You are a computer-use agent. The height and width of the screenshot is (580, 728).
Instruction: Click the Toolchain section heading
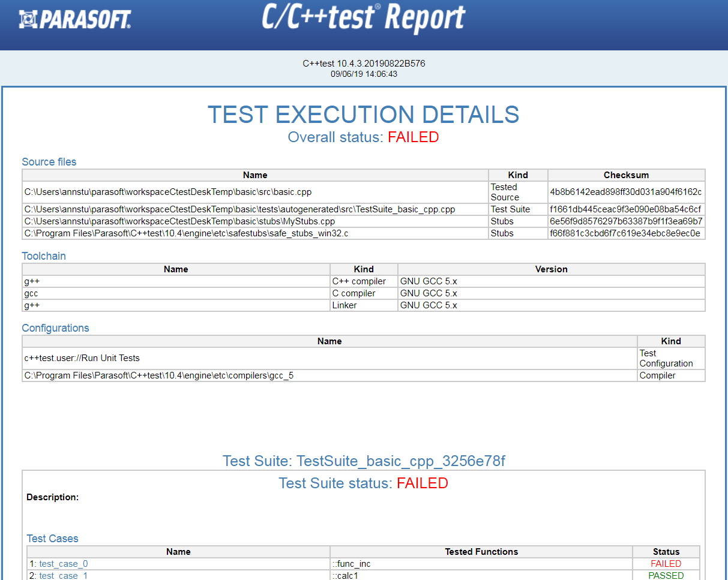44,256
